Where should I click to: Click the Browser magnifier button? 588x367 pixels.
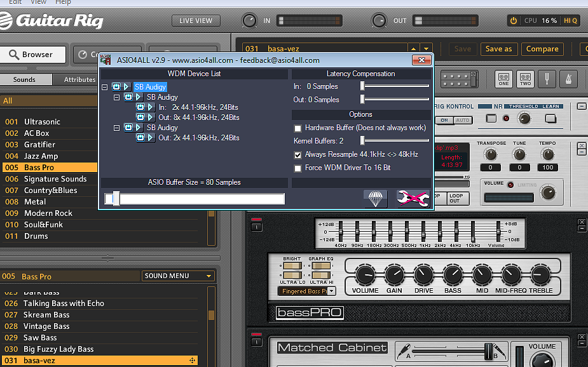[x=32, y=55]
